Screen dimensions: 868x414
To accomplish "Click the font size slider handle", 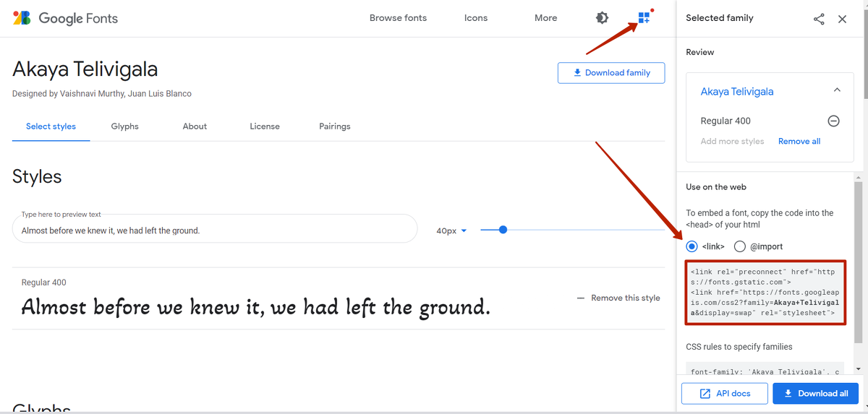I will [x=503, y=230].
